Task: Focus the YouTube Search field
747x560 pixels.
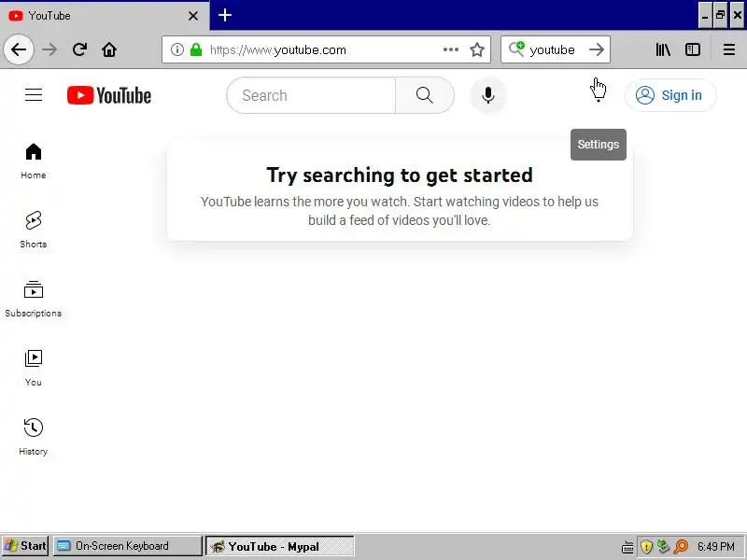Action: (x=311, y=95)
